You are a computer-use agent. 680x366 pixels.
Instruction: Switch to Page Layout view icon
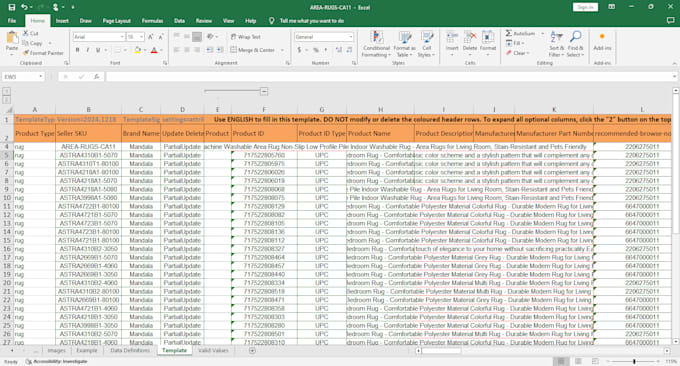[x=578, y=361]
